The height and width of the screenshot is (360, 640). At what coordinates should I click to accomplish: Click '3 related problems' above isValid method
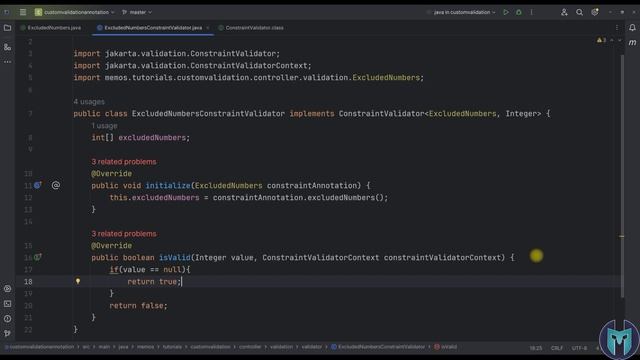click(124, 233)
